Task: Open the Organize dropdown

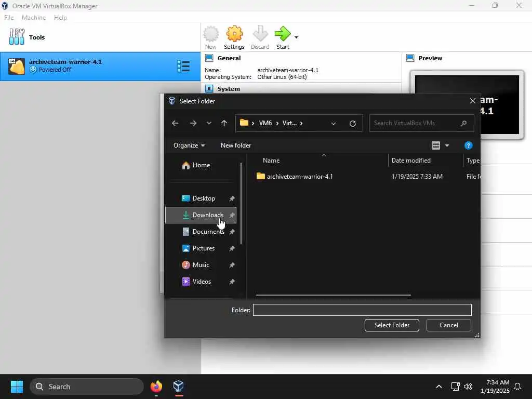Action: pyautogui.click(x=189, y=145)
